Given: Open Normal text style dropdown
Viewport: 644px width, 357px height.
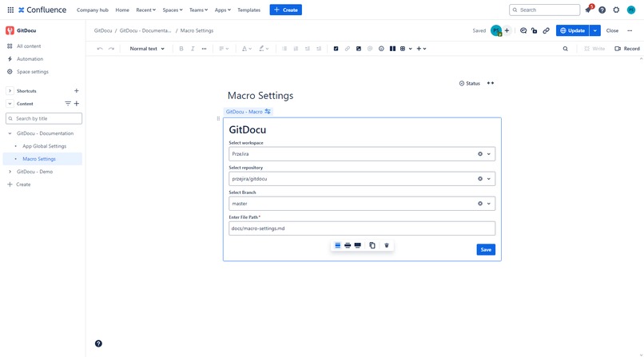Looking at the screenshot, I should pyautogui.click(x=147, y=49).
